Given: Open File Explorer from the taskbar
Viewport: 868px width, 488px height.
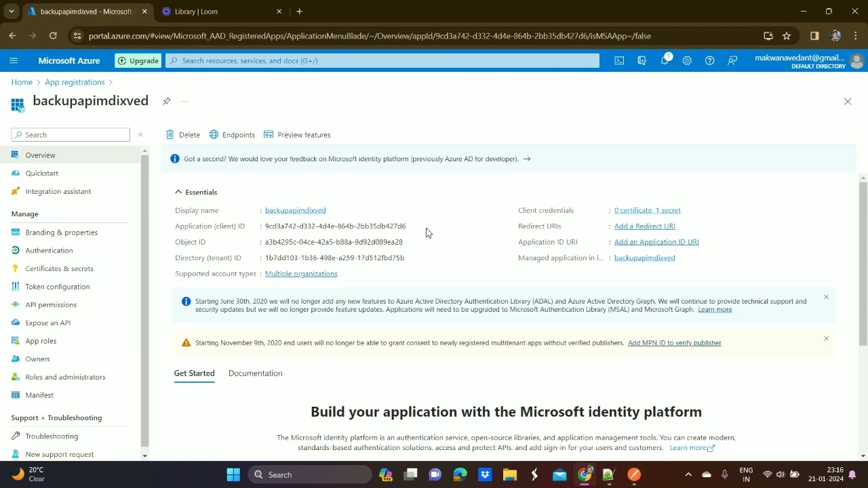Looking at the screenshot, I should click(509, 474).
